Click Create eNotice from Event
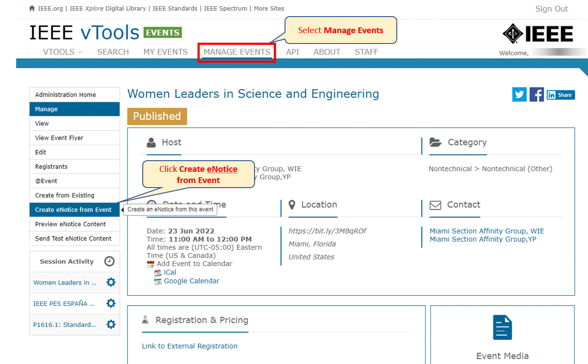 pos(75,210)
